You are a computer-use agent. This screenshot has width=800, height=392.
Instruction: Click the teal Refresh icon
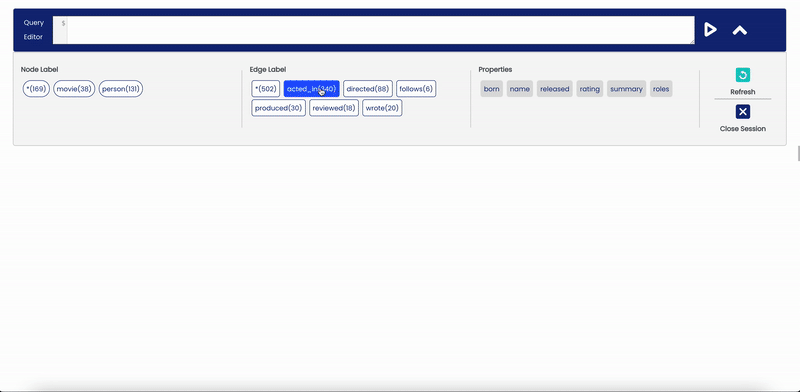pos(743,75)
